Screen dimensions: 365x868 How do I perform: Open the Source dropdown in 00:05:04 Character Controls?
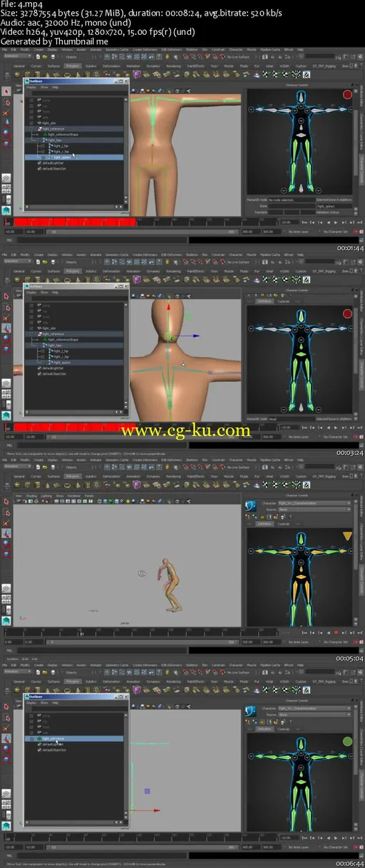coord(314,510)
